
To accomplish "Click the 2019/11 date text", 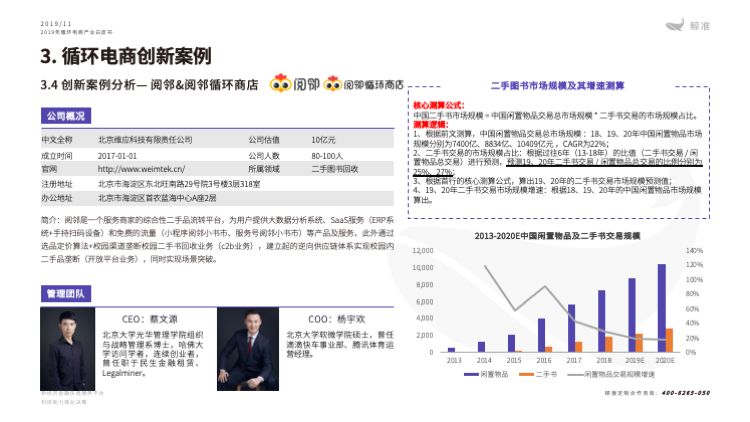I will (56, 23).
